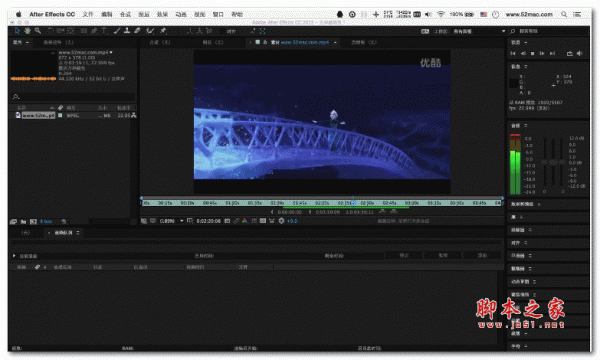Click the search help field
Image resolution: width=600 pixels, height=360 pixels.
point(548,31)
